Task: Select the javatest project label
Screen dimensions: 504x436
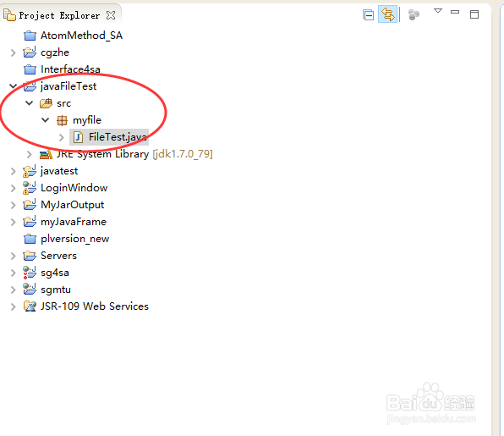Action: [x=59, y=171]
